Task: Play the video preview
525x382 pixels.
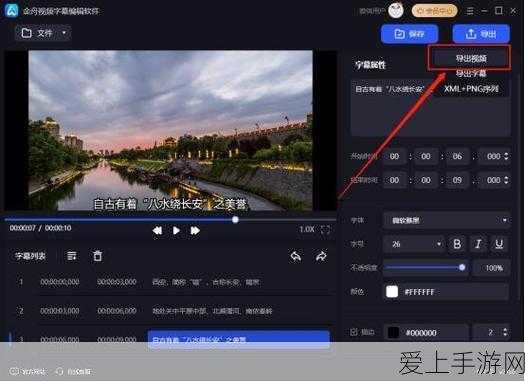Action: 176,230
